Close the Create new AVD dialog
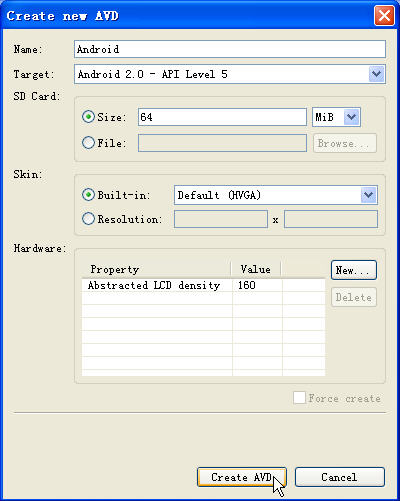The width and height of the screenshot is (400, 501). 384,16
